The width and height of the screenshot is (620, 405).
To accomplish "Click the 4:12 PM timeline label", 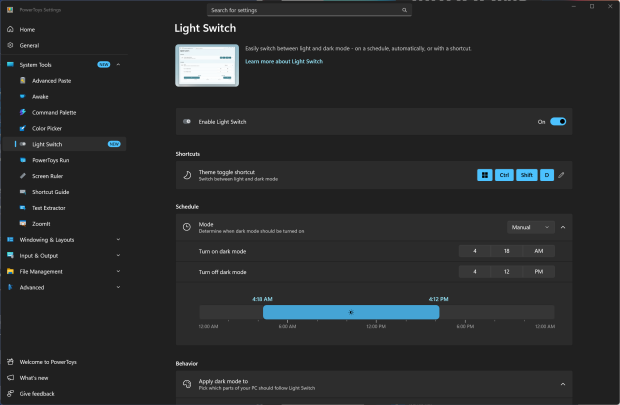I will pyautogui.click(x=439, y=299).
